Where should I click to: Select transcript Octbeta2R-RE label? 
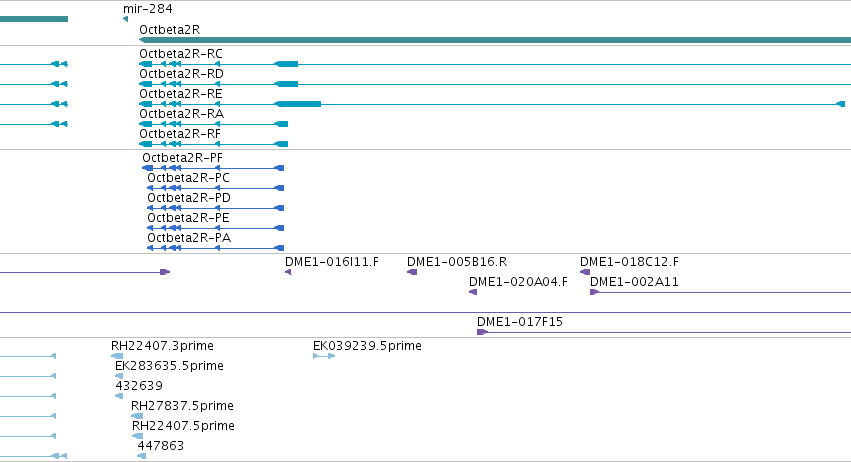(x=181, y=94)
